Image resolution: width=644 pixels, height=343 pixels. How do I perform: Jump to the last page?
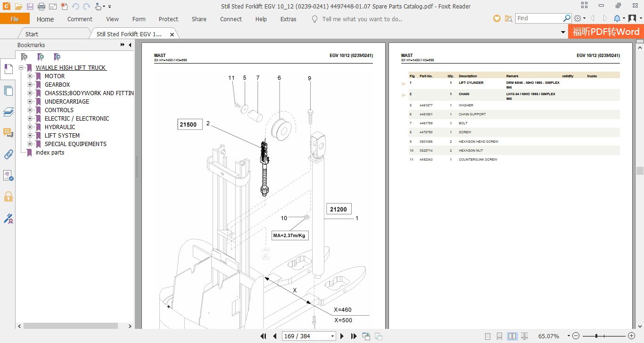click(354, 336)
